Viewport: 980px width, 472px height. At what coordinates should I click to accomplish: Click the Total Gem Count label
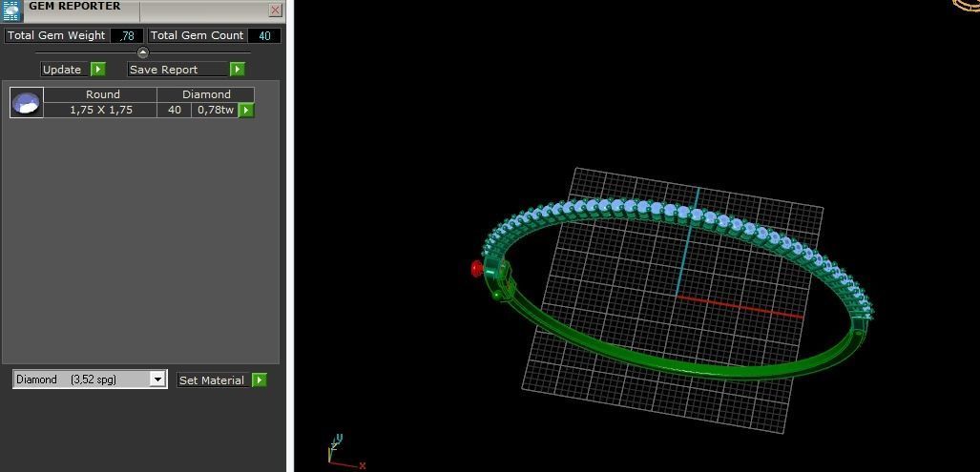point(197,35)
